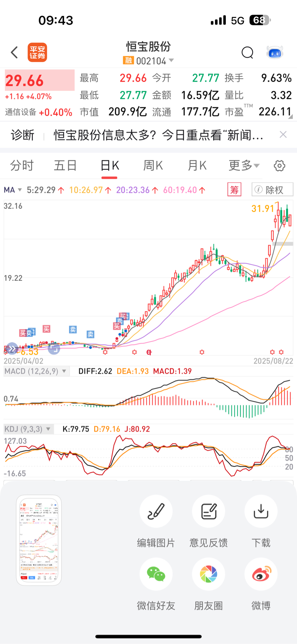Open the robot assistant icon
This screenshot has width=297, height=644.
[275, 52]
